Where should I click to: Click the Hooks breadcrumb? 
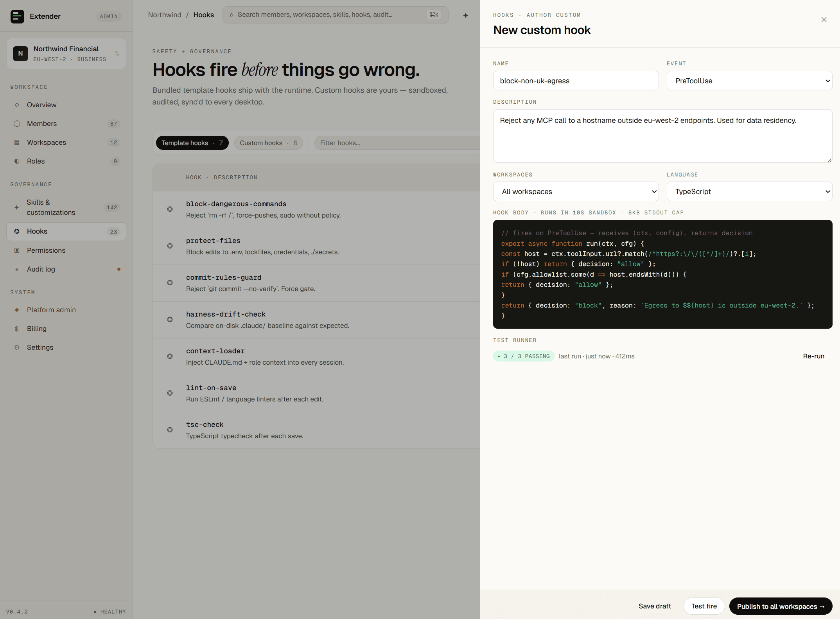click(204, 15)
